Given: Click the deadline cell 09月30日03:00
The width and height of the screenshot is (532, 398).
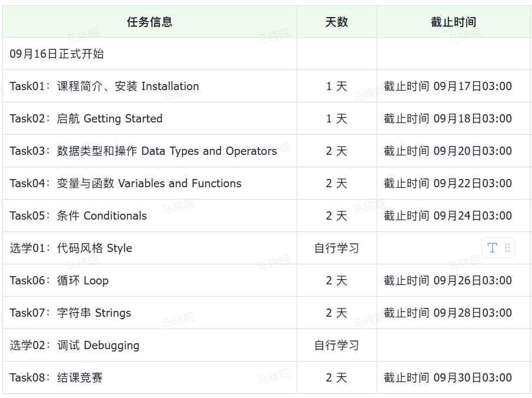Looking at the screenshot, I should click(454, 377).
